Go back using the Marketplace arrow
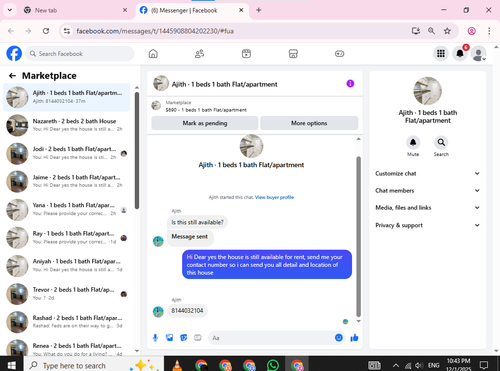The image size is (500, 371). click(12, 76)
